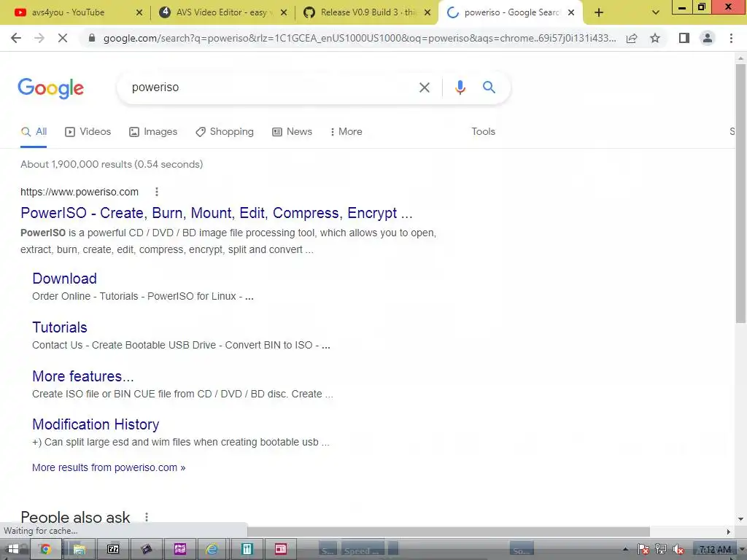The height and width of the screenshot is (560, 747).
Task: Open PowerISO - Create, Burn, Mount result
Action: click(x=216, y=213)
